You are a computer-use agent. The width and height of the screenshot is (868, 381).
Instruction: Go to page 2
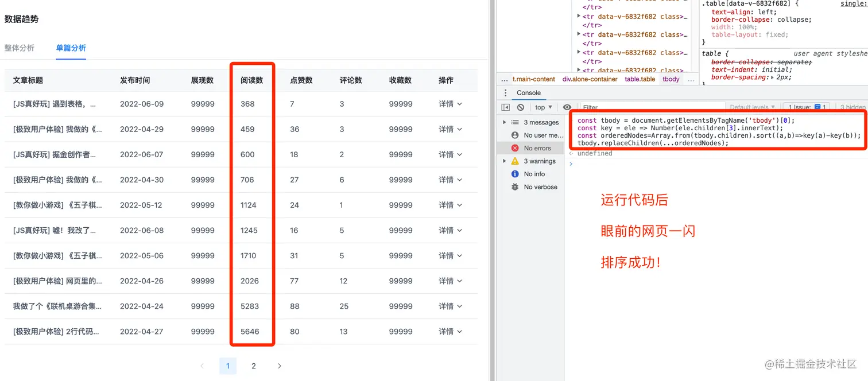point(254,366)
